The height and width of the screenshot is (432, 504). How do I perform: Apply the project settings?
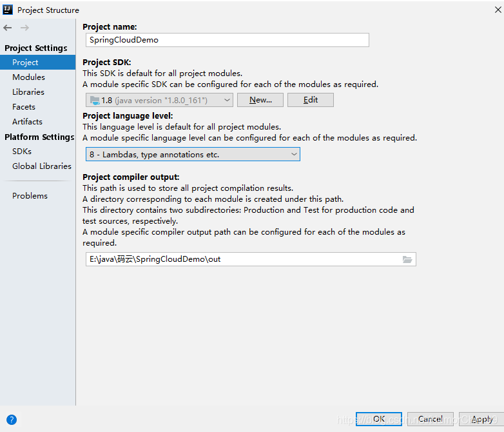tap(481, 419)
